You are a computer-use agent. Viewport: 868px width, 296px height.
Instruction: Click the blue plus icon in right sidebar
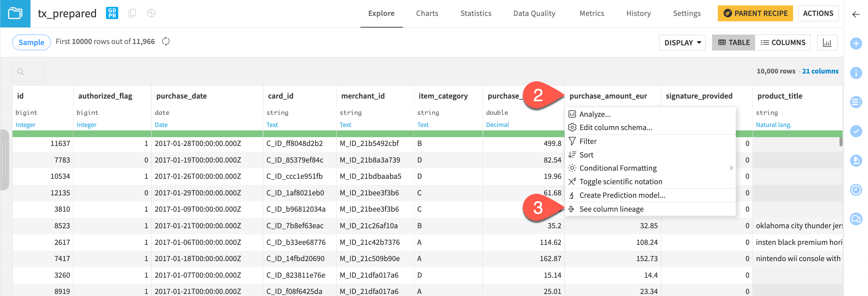[856, 43]
